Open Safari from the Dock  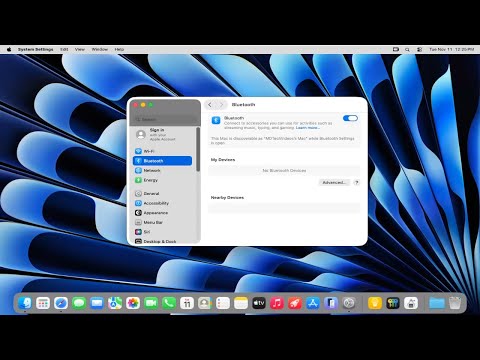(x=61, y=303)
